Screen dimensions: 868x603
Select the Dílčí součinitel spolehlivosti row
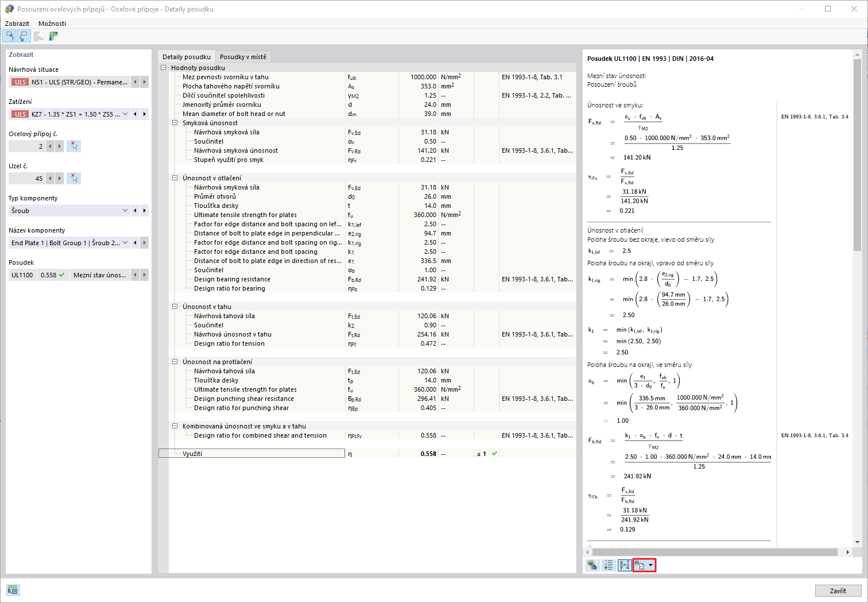(367, 95)
